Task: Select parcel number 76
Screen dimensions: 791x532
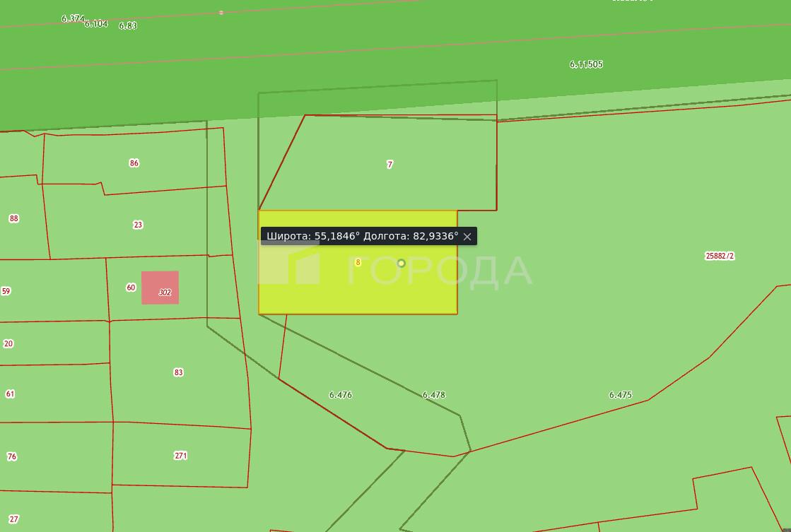Action: pyautogui.click(x=12, y=456)
